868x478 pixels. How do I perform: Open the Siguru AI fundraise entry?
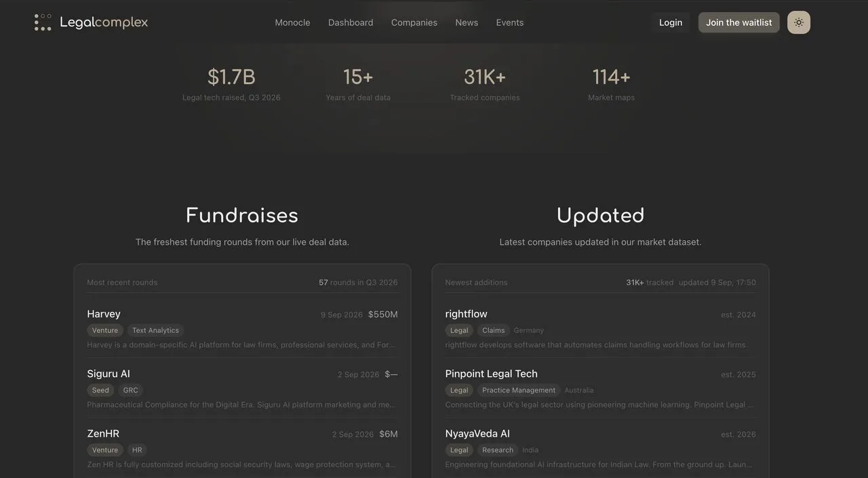[242, 389]
